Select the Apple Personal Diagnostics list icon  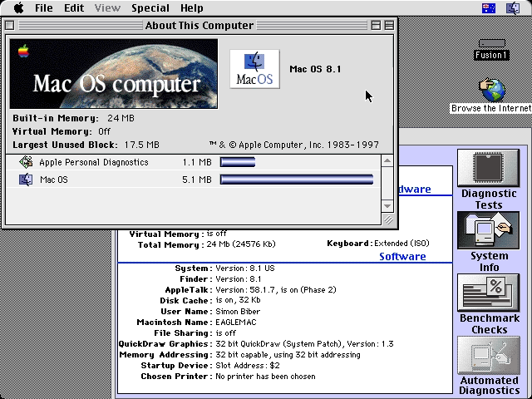(25, 162)
